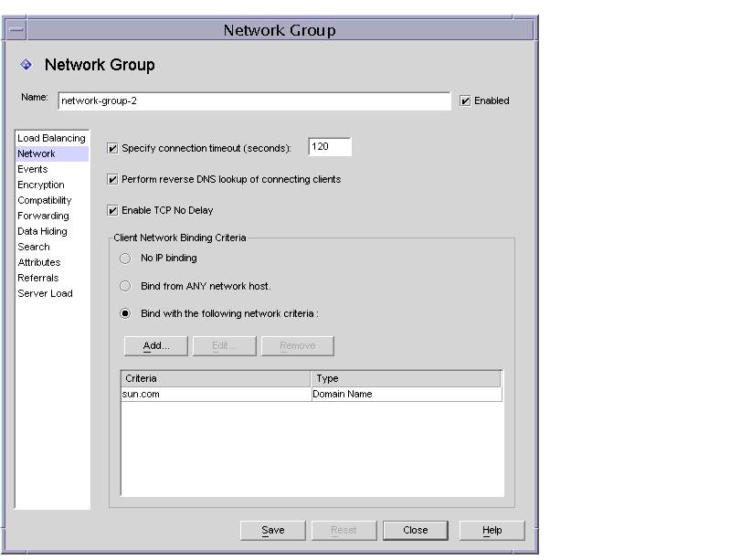Viewport: 751px width, 560px height.
Task: Save the network group configuration
Action: (272, 530)
